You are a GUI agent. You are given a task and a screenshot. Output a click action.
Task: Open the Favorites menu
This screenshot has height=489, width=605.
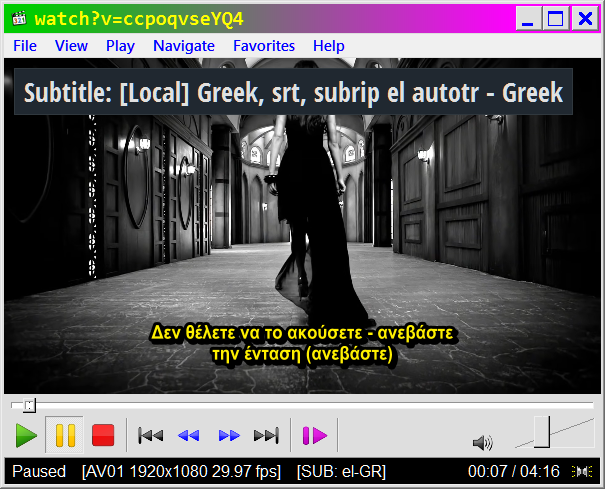(264, 46)
